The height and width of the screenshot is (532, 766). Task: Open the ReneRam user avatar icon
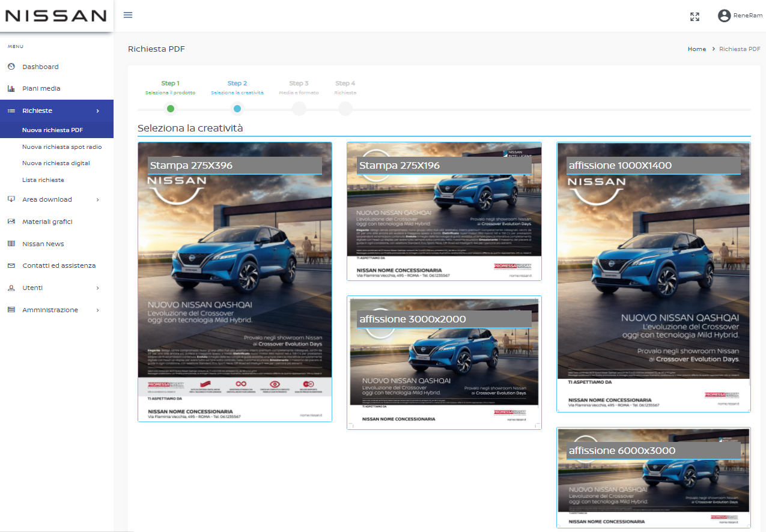click(x=724, y=16)
